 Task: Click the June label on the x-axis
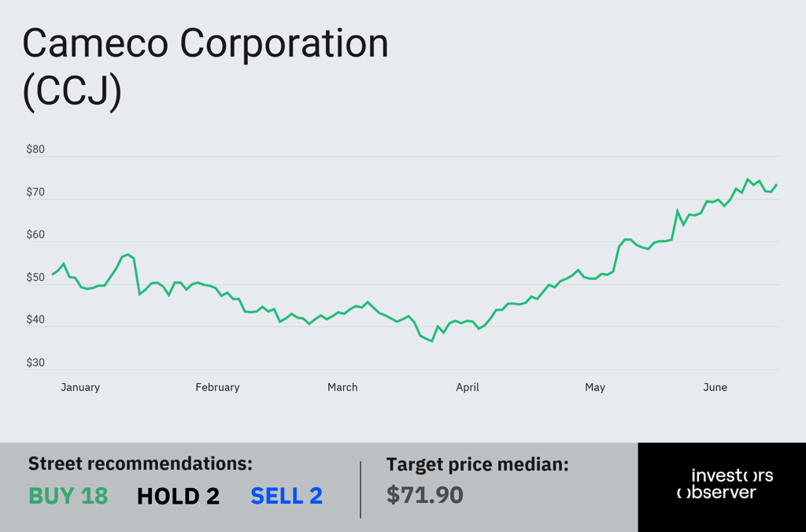click(715, 387)
